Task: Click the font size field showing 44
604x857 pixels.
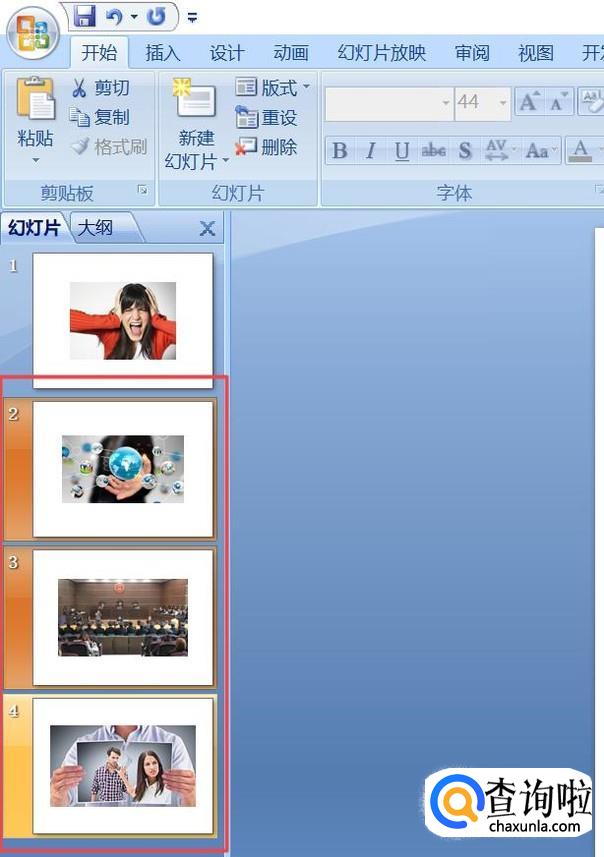Action: (x=476, y=102)
